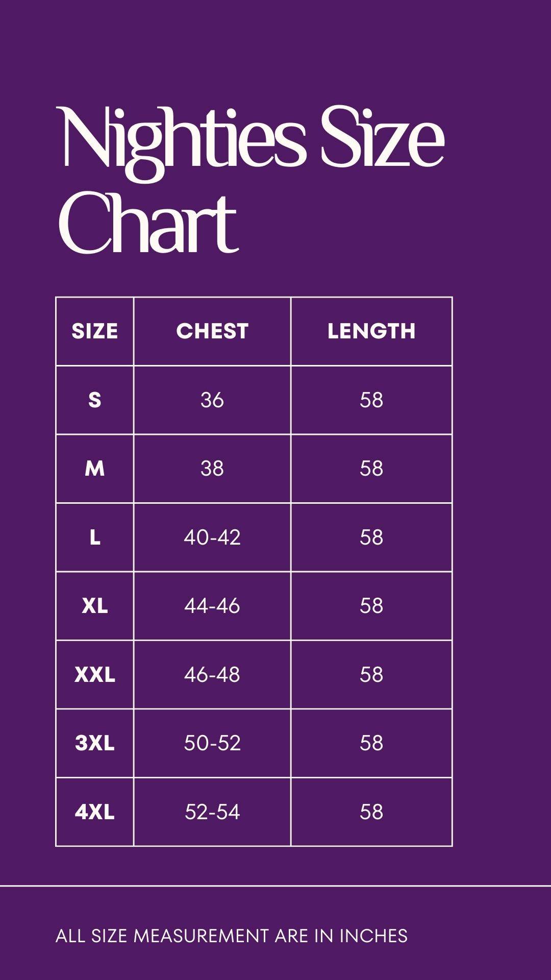Image resolution: width=551 pixels, height=980 pixels.
Task: Click the measurement in inches footnote
Action: click(232, 936)
